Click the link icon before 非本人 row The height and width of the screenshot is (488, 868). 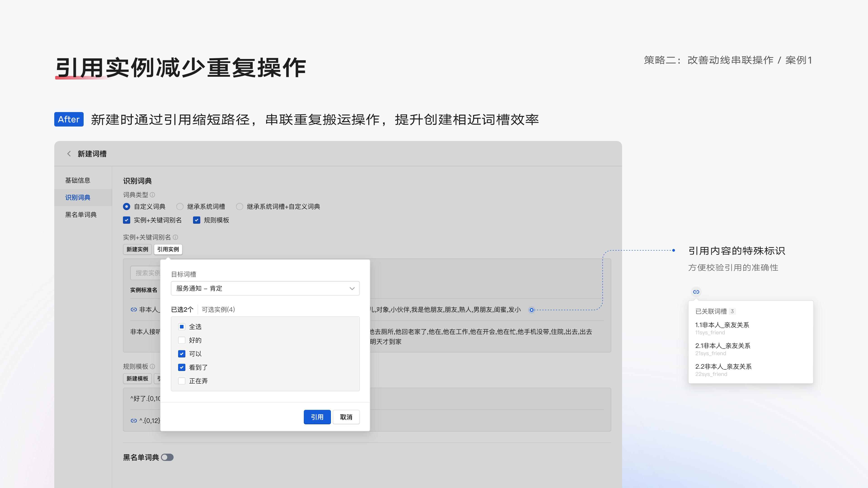(x=134, y=310)
